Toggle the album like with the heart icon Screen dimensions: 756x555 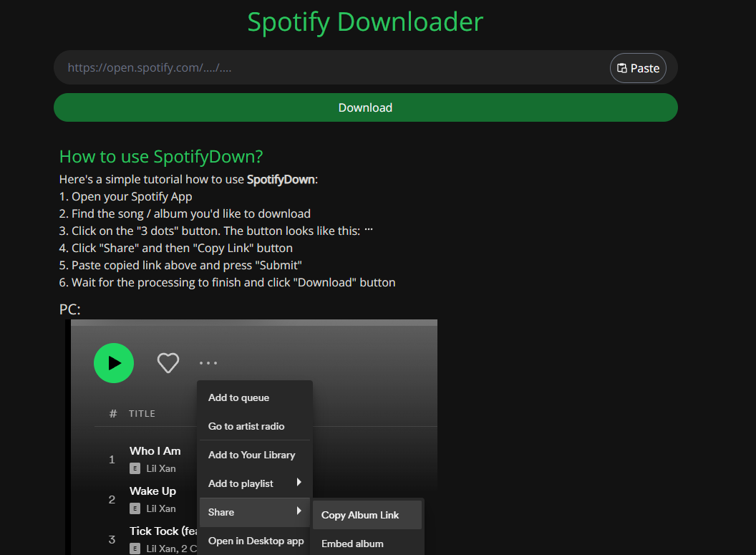click(x=168, y=362)
